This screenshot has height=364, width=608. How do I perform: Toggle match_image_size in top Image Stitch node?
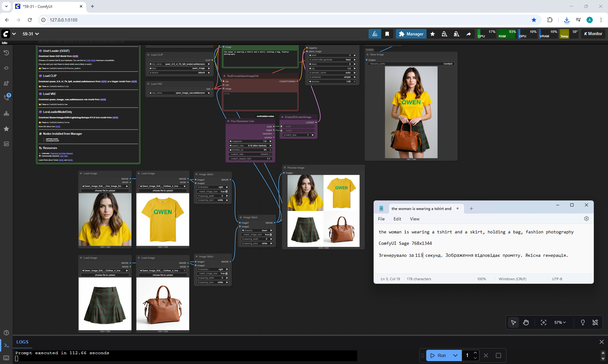(x=226, y=192)
